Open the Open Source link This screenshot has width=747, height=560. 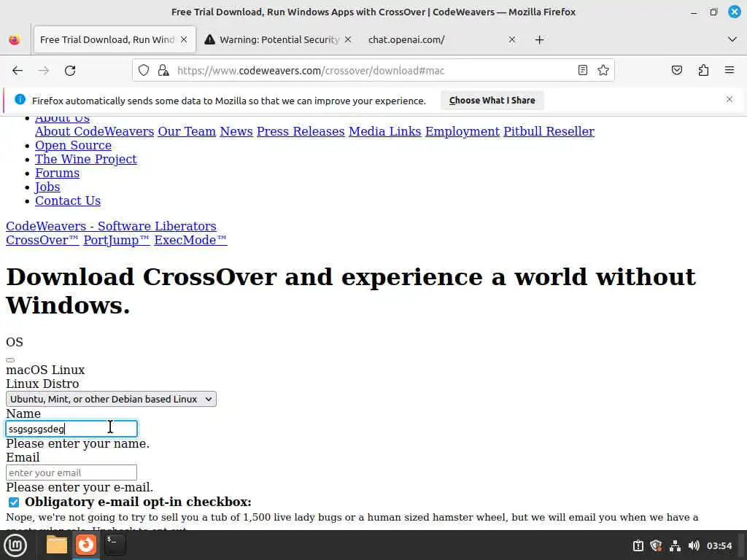coord(74,145)
